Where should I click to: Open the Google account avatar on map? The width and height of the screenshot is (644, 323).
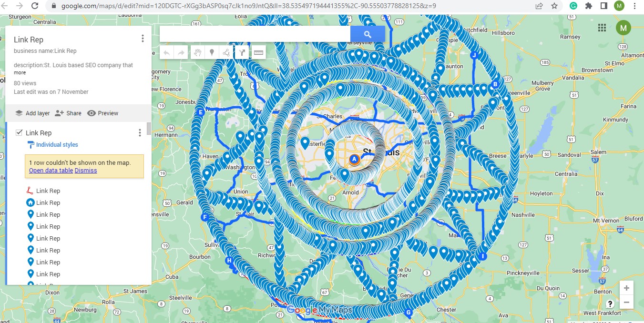click(x=623, y=28)
